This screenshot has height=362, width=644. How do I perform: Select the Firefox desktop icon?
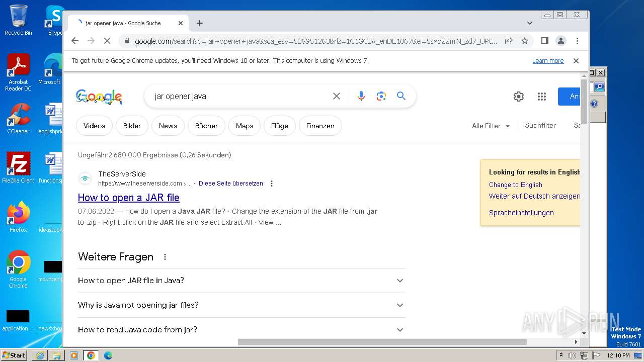tap(18, 217)
